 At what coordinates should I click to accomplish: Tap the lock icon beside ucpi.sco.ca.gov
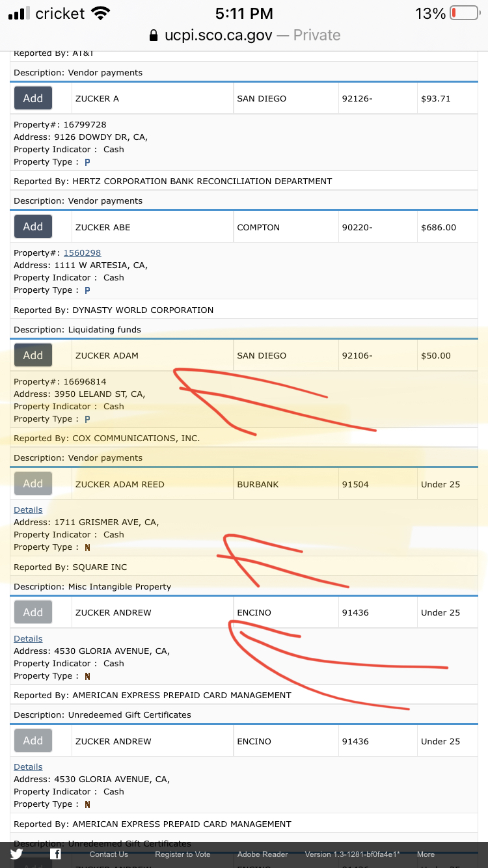coord(154,35)
